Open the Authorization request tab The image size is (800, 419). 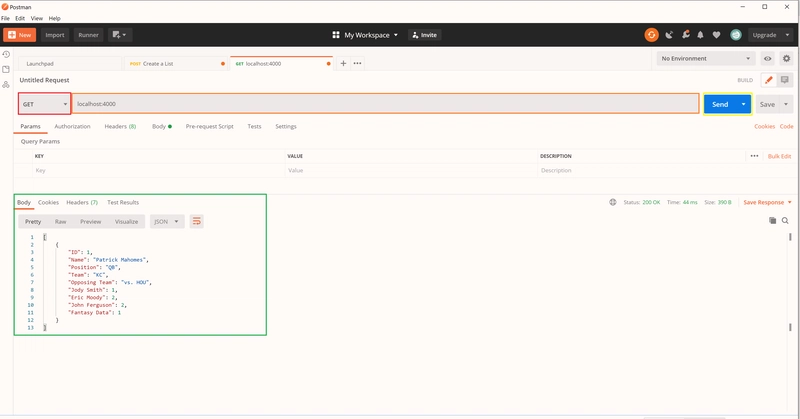tap(72, 126)
